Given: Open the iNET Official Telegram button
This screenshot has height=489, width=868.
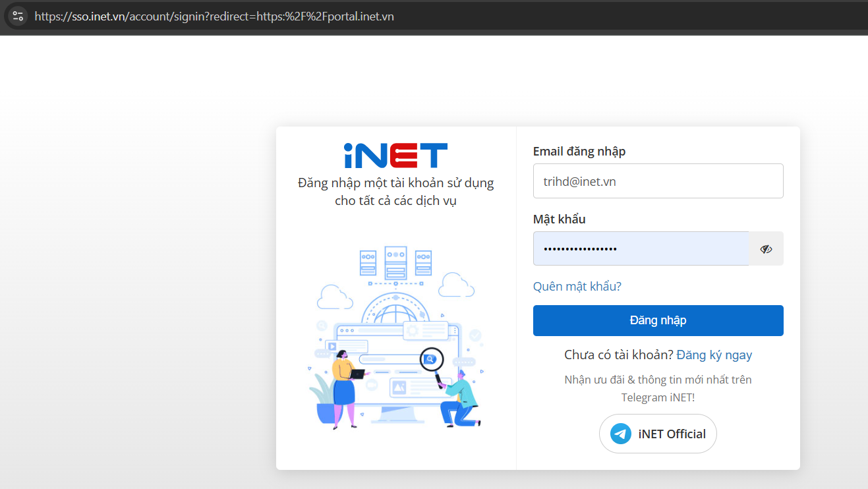Looking at the screenshot, I should [658, 434].
